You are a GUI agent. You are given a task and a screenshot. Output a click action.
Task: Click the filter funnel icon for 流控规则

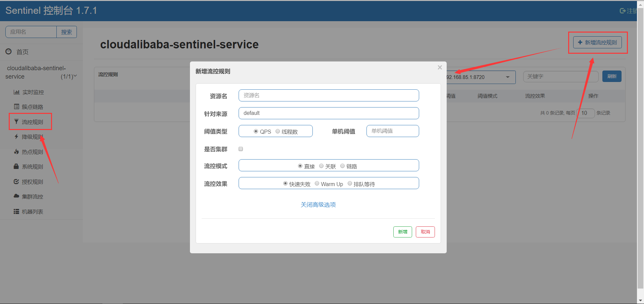coord(16,122)
